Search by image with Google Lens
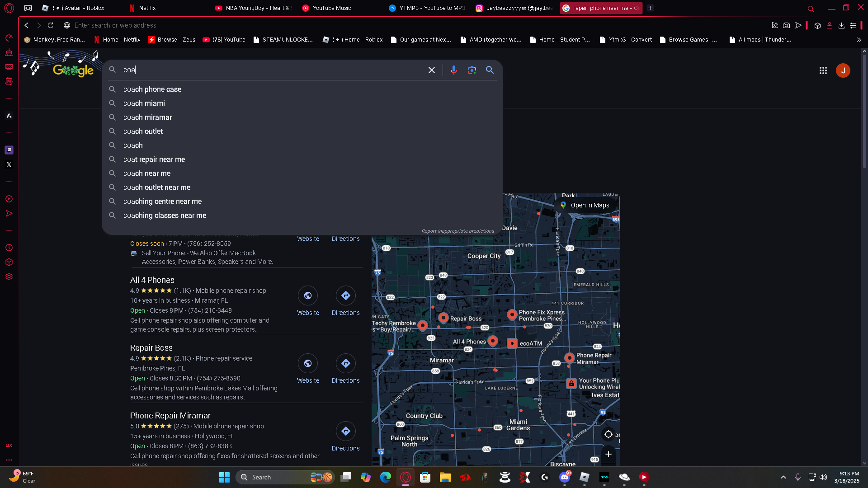The width and height of the screenshot is (868, 488). [472, 70]
